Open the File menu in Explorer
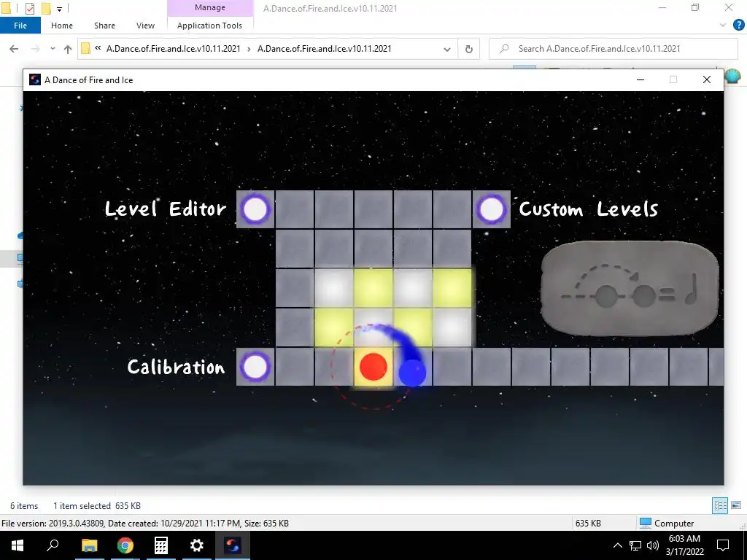The width and height of the screenshot is (747, 560). [x=20, y=26]
